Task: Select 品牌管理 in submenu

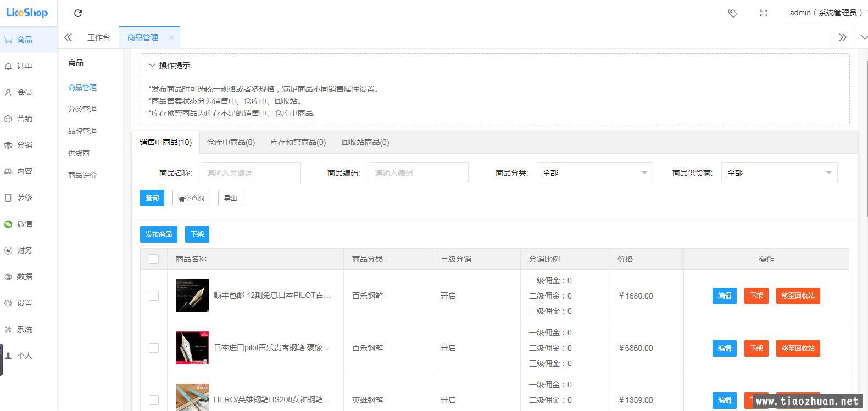Action: click(82, 131)
